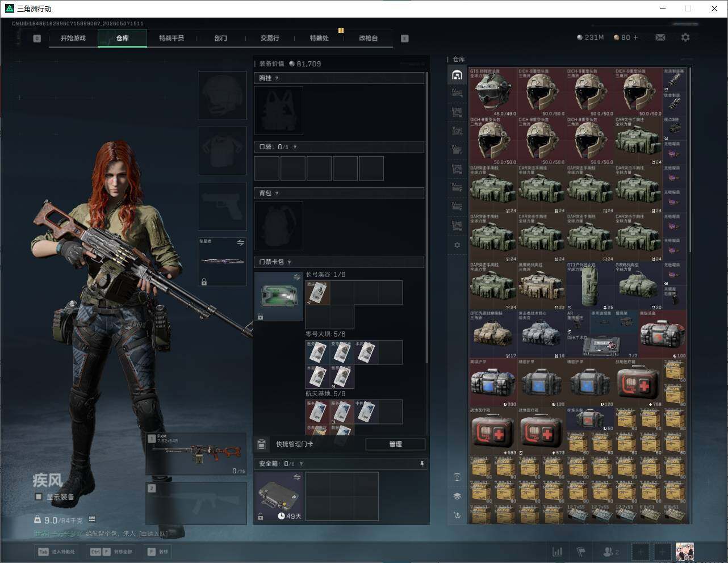Open the squad members icon in bottom bar
The image size is (728, 563).
[611, 552]
